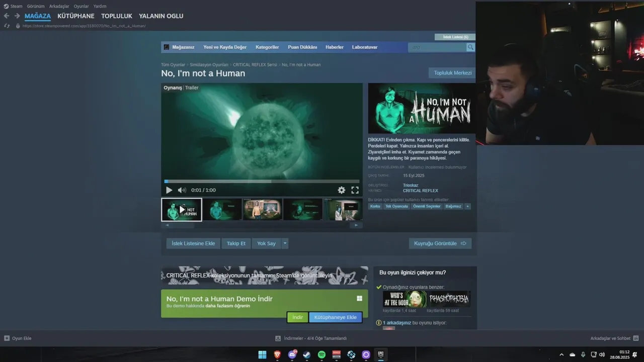644x362 pixels.
Task: Open the Mağazanız store menu
Action: (x=183, y=47)
